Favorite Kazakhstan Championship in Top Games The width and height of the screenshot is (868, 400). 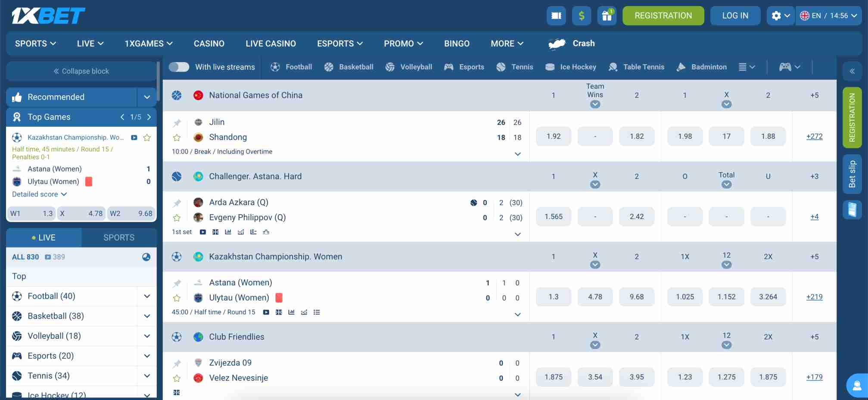(147, 137)
